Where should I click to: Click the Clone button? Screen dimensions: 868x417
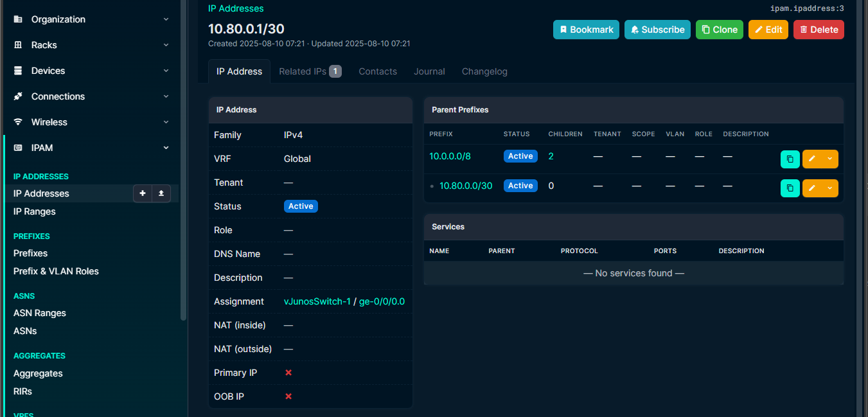(x=719, y=30)
